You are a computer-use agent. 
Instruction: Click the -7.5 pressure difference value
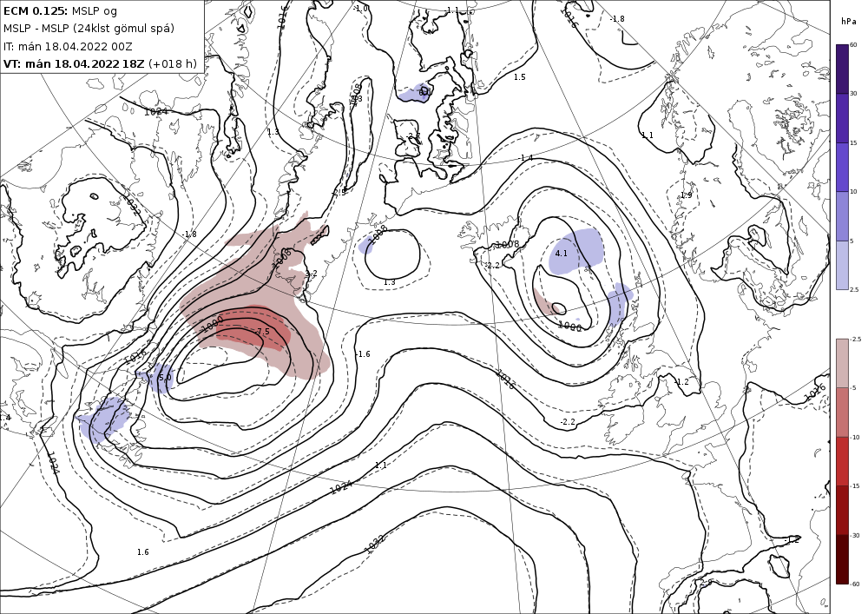click(262, 332)
